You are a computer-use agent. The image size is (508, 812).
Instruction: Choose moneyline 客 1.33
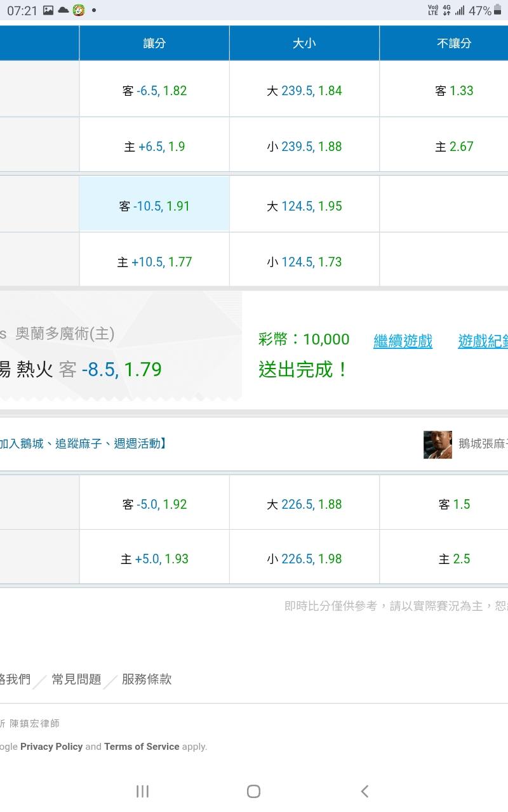click(x=454, y=91)
